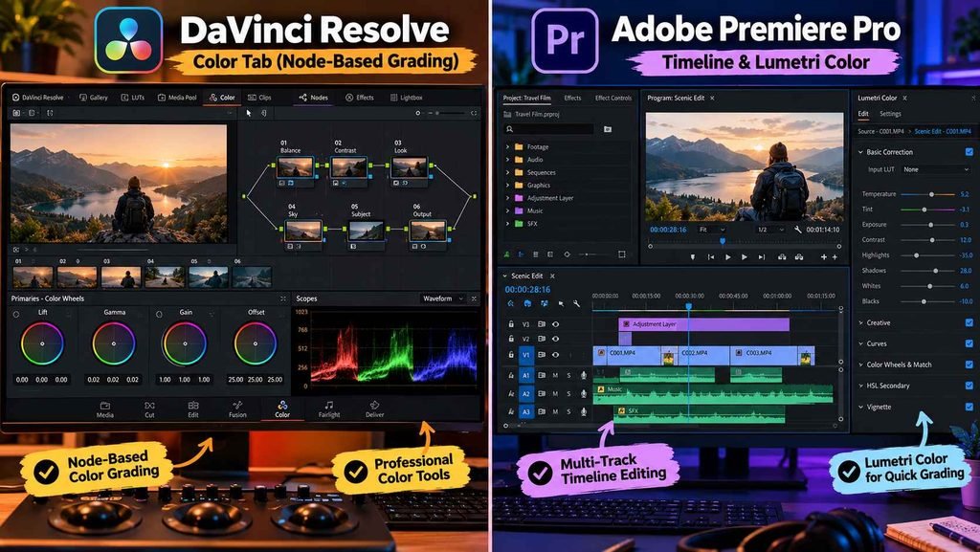Viewport: 980px width, 552px height.
Task: Show the Clips panel in DaVinci Resolve
Action: [259, 98]
